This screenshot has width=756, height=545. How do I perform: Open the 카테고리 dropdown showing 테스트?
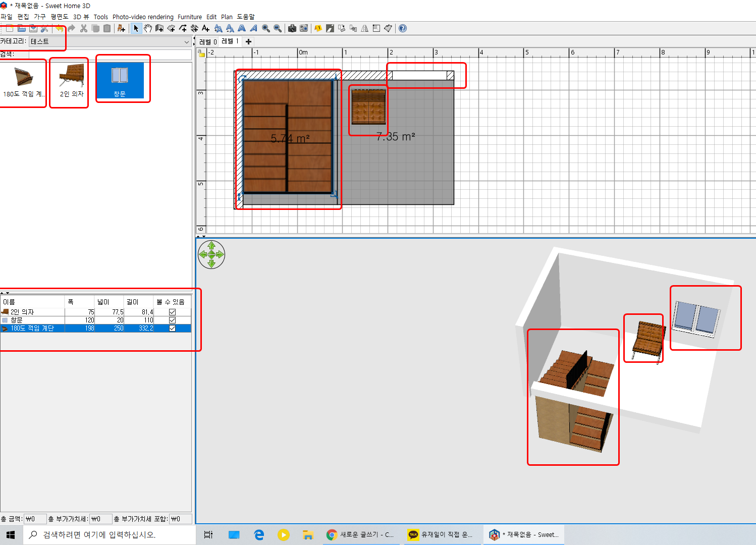110,41
